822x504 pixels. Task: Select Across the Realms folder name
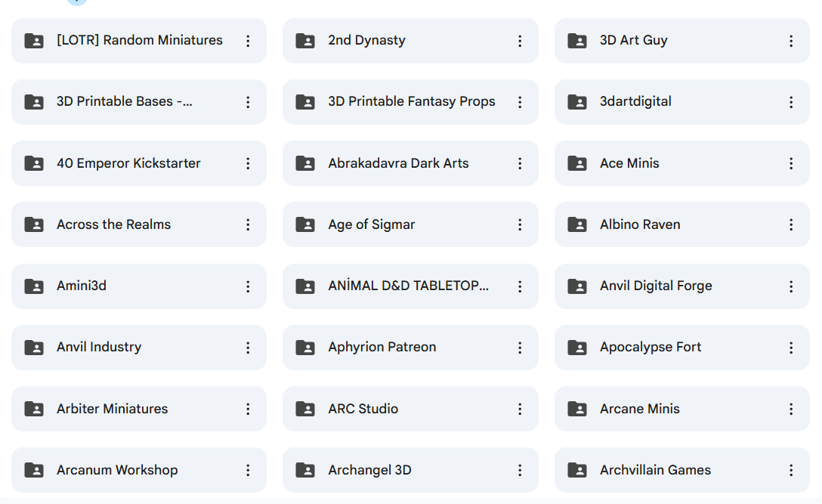[114, 224]
